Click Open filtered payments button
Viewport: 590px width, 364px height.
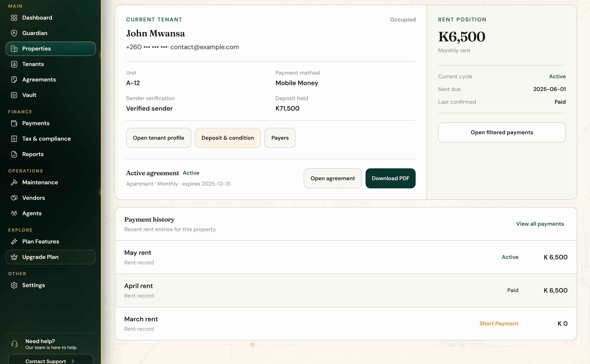coord(502,132)
